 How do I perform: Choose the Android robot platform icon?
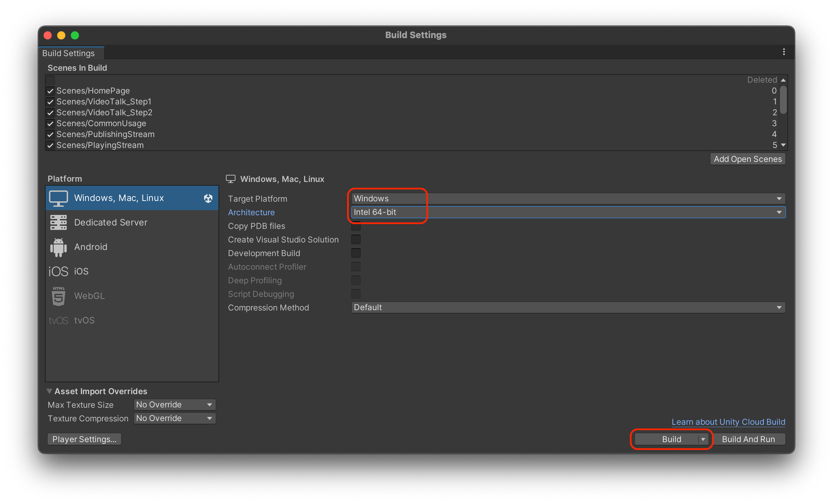58,247
